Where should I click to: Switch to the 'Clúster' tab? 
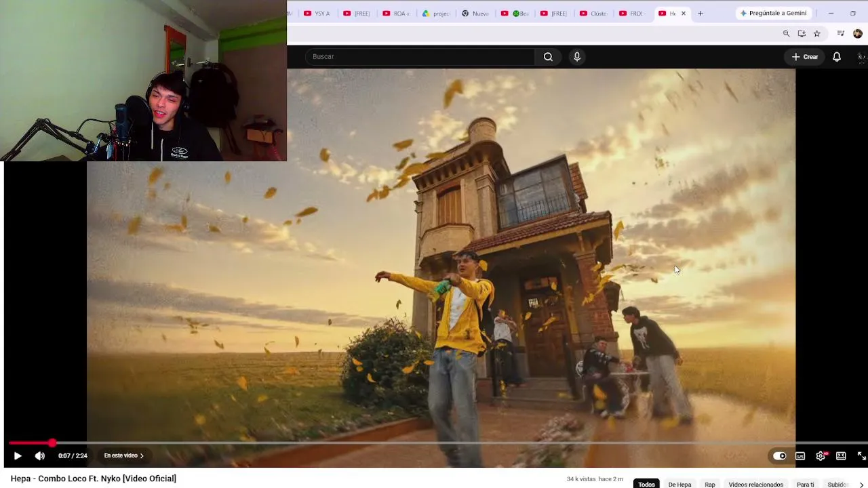pos(593,13)
